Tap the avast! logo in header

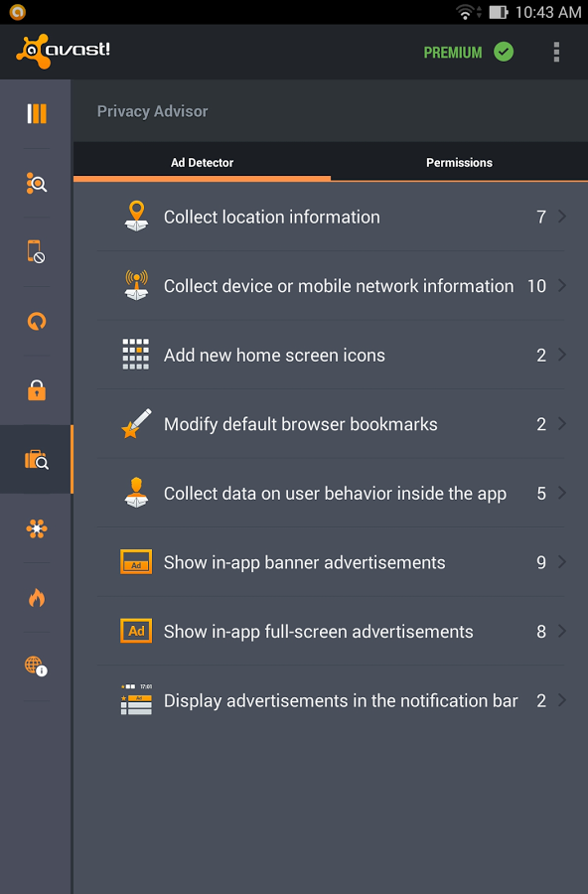point(63,52)
